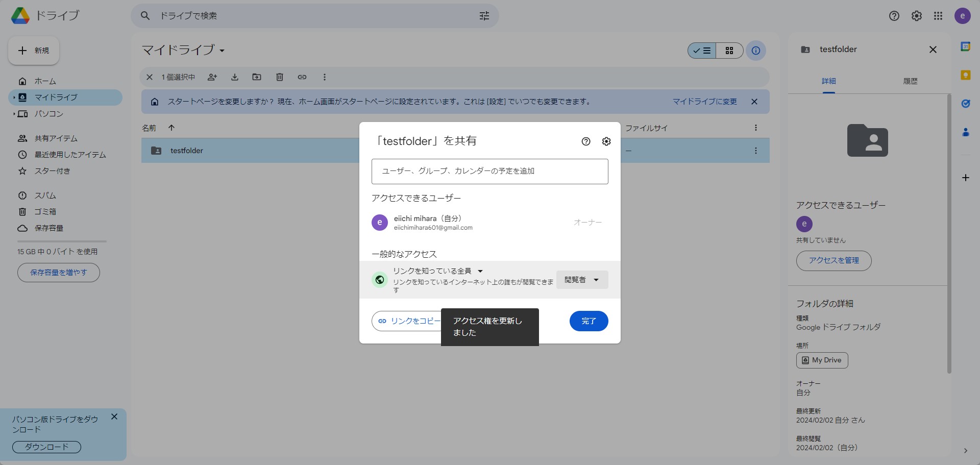Viewport: 980px width, 465px height.
Task: Open Google Keep side panel icon
Action: coord(966,75)
